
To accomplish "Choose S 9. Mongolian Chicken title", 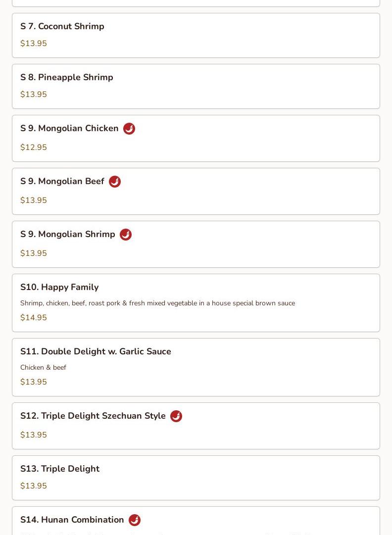I will click(69, 128).
